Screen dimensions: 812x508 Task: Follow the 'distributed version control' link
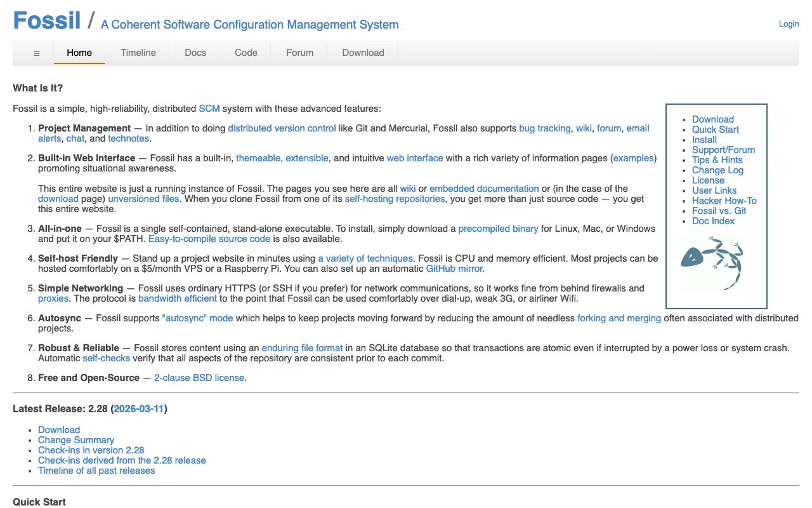click(282, 128)
